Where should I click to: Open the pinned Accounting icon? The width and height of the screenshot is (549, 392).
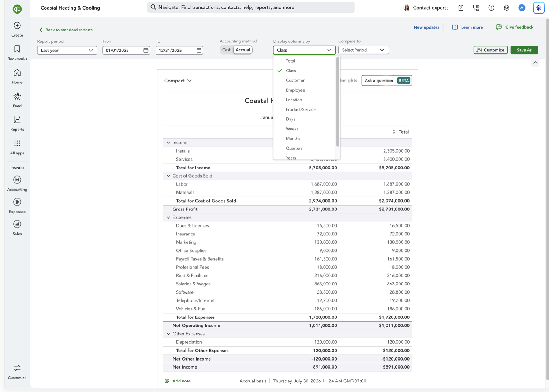click(17, 180)
